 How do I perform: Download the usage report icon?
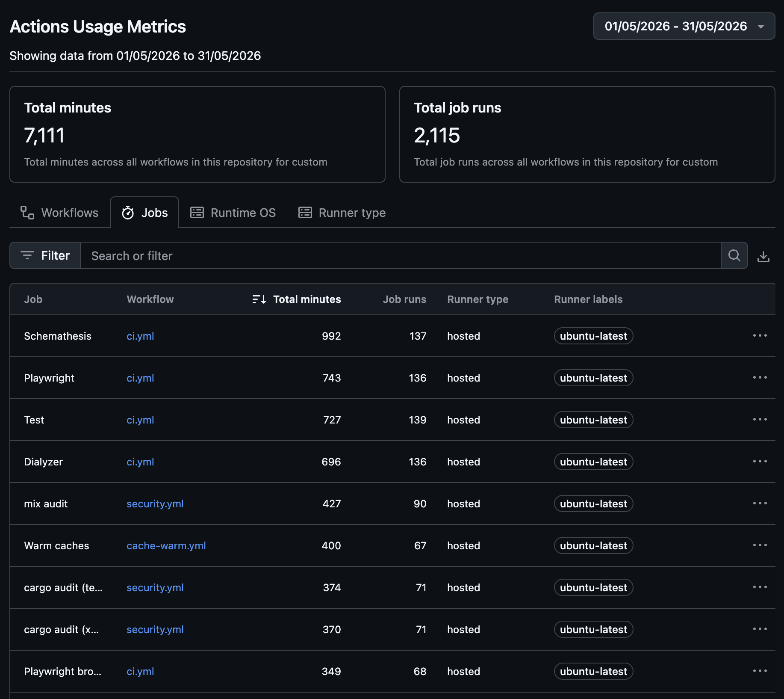pyautogui.click(x=763, y=256)
